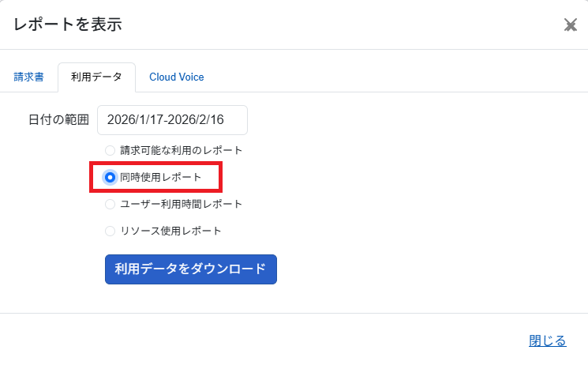Pick the リソース使用レポート radio button

coord(110,231)
